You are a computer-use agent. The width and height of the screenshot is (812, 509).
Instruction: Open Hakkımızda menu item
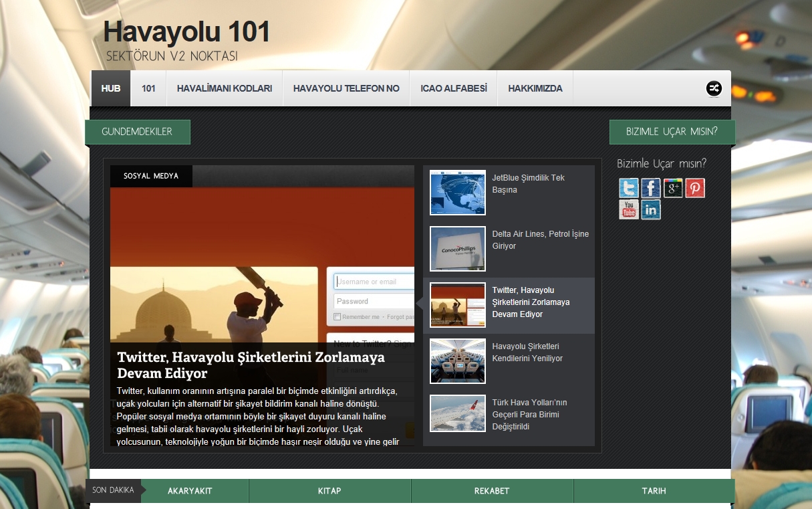point(535,88)
